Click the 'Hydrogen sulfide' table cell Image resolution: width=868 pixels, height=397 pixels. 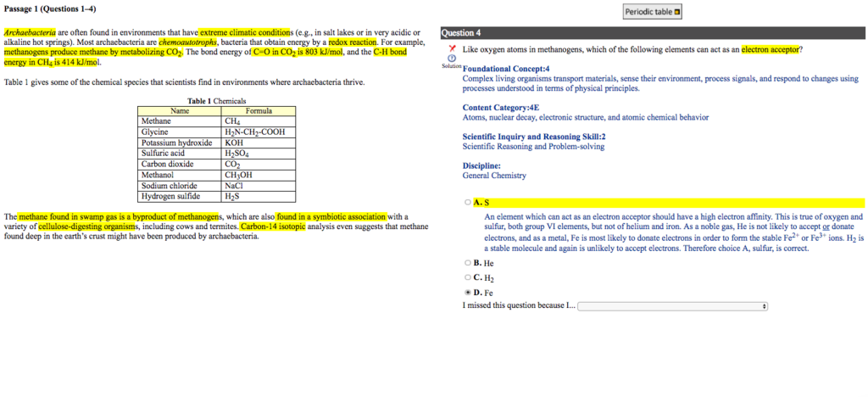(180, 196)
